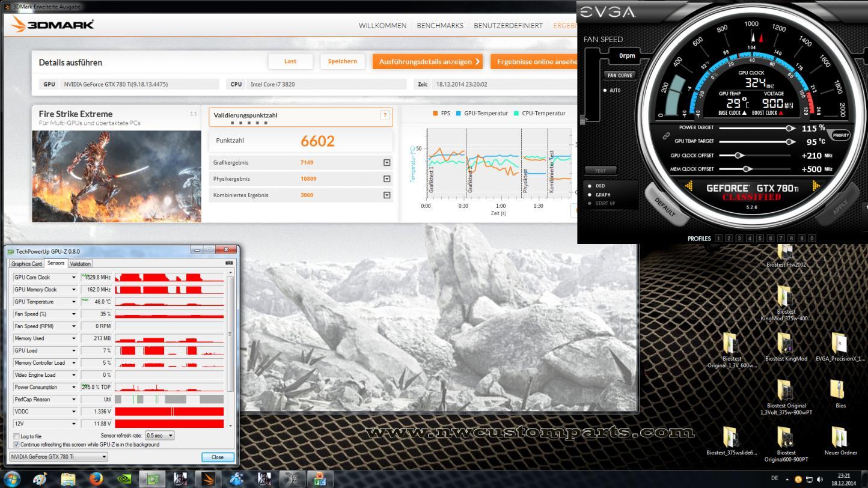Open WILLKOMMEN section in 3DMark
Screen dimensions: 868x488
[x=382, y=26]
